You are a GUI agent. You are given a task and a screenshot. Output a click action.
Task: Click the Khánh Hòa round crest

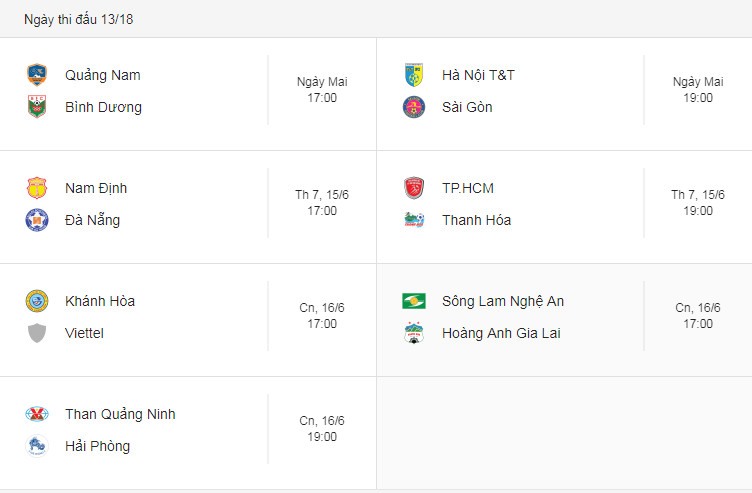pos(37,301)
